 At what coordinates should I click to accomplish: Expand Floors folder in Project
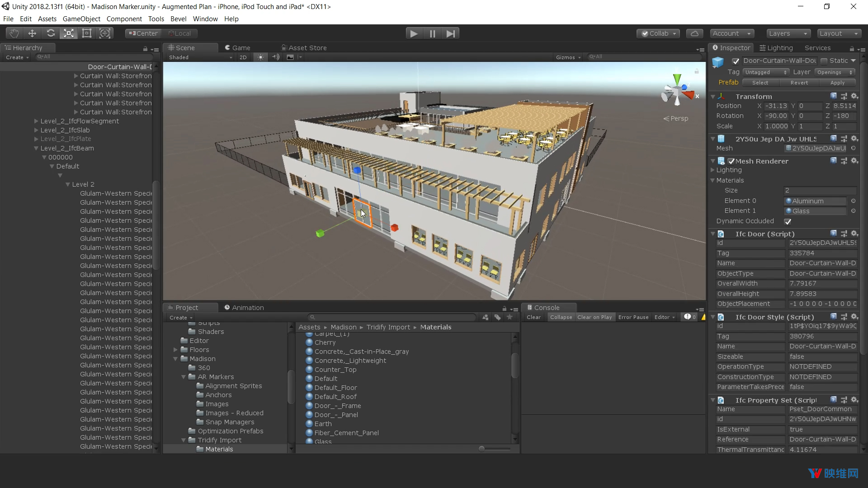175,350
